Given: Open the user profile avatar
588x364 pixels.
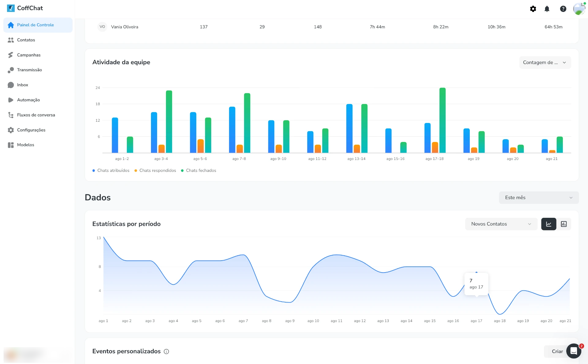Looking at the screenshot, I should (x=579, y=9).
